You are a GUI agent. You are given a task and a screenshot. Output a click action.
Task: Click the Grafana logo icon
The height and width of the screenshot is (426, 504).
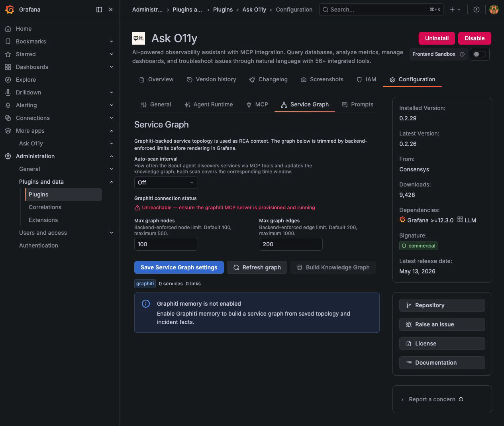[10, 10]
